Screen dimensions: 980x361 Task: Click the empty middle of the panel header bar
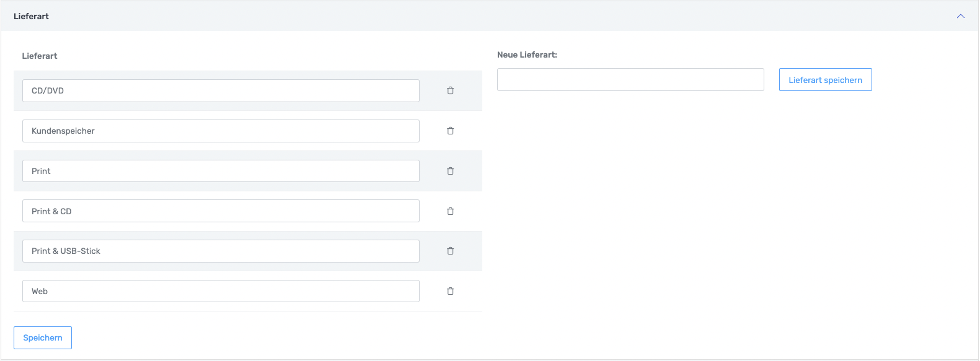coord(490,16)
